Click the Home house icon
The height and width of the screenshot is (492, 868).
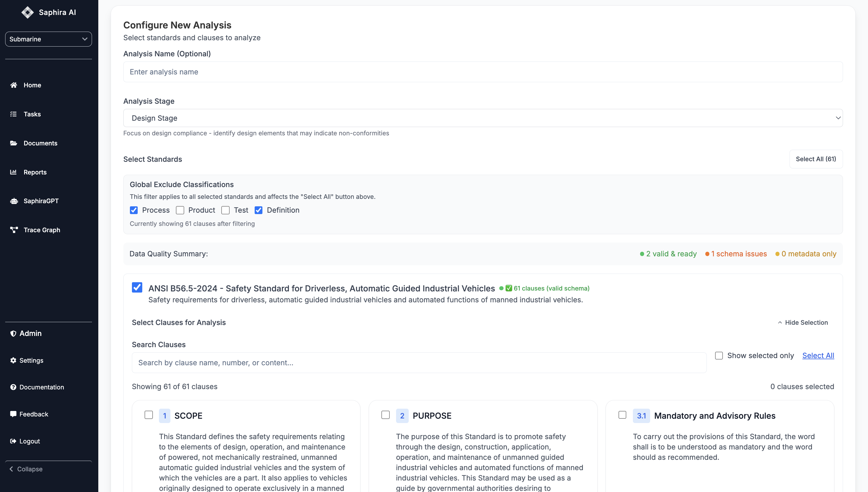[x=14, y=85]
